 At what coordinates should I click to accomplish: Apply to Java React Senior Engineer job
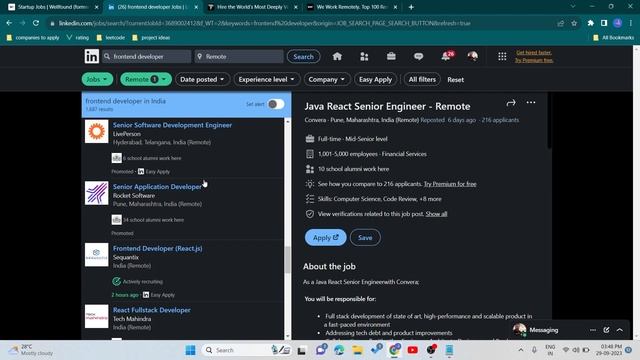click(x=325, y=237)
